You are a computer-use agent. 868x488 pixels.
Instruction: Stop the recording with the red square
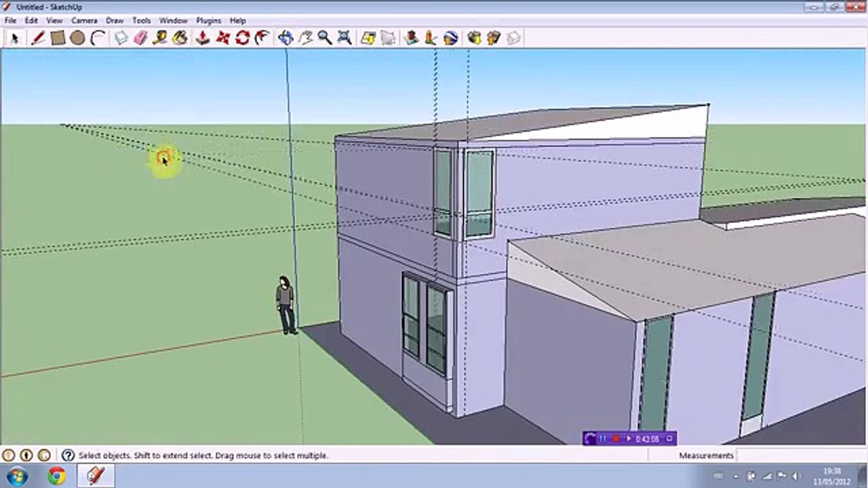pos(616,439)
